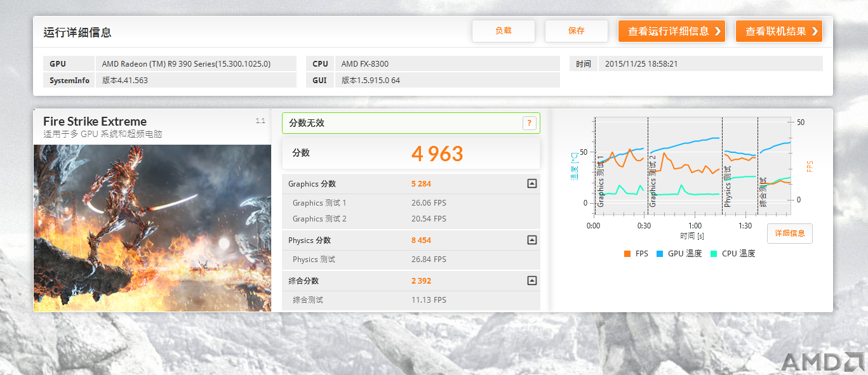Click the green CPU 温度 legend swatch
Image resolution: width=868 pixels, height=375 pixels.
[x=713, y=254]
